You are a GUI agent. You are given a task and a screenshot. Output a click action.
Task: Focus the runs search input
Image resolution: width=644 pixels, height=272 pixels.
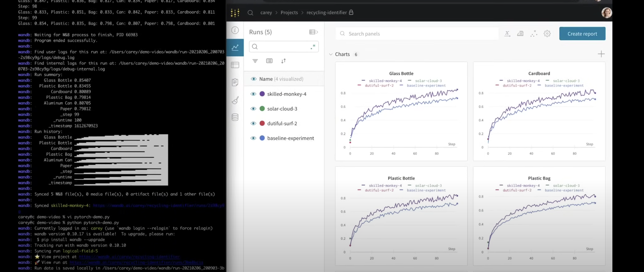click(284, 47)
